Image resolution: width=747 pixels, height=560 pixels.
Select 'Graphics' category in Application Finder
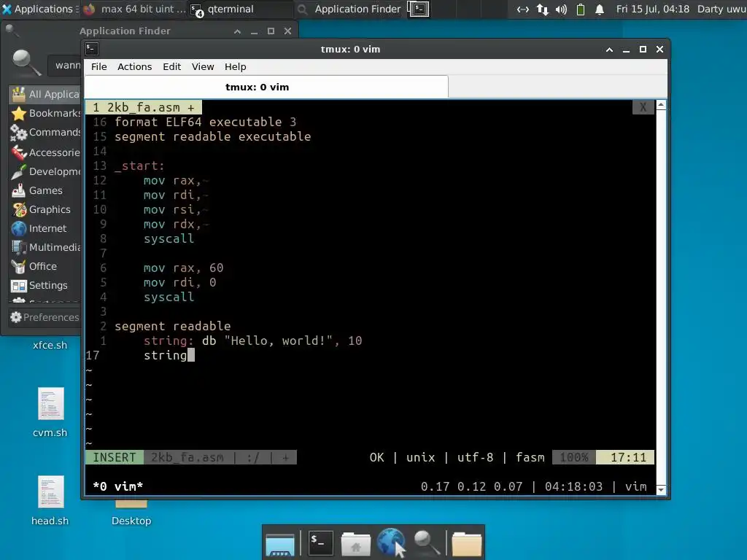point(44,209)
